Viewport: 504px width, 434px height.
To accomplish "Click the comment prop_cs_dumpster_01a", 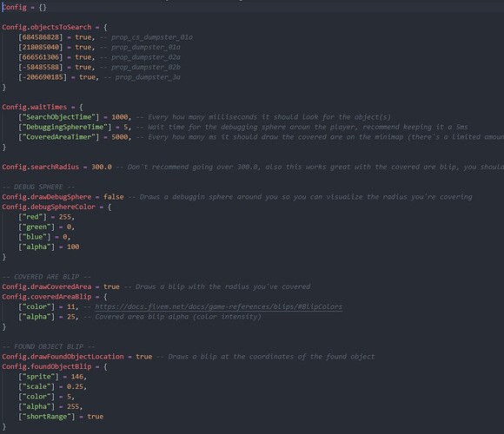I will click(x=152, y=37).
